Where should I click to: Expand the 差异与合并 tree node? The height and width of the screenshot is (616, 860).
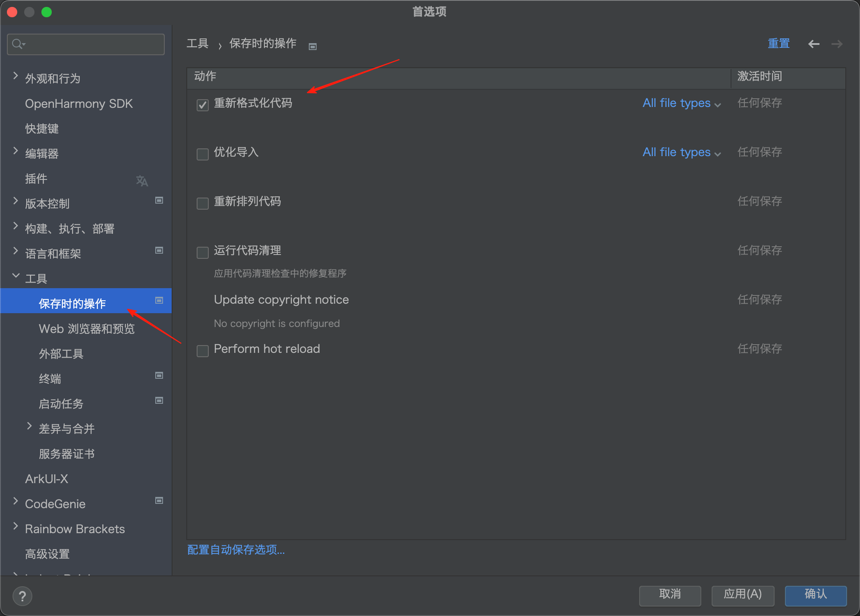(x=29, y=426)
